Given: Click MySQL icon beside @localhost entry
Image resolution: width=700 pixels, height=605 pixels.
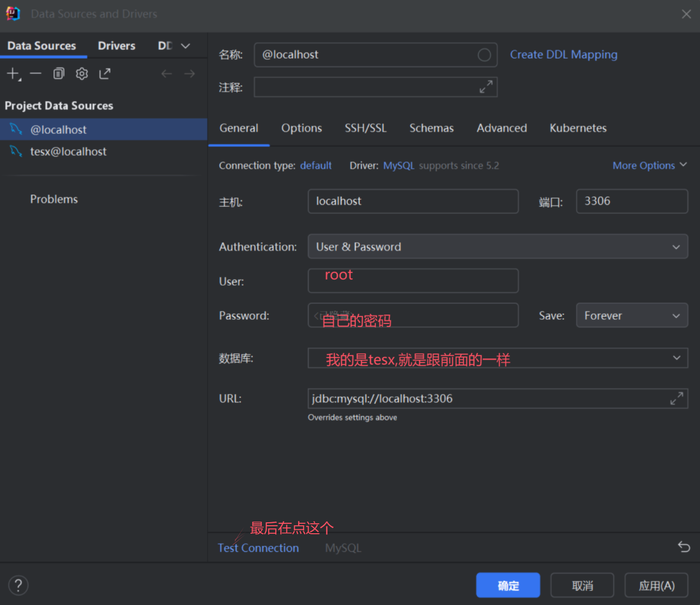Looking at the screenshot, I should click(16, 129).
